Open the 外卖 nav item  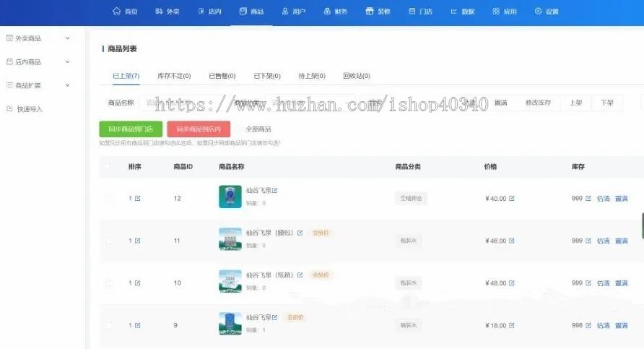click(x=167, y=12)
